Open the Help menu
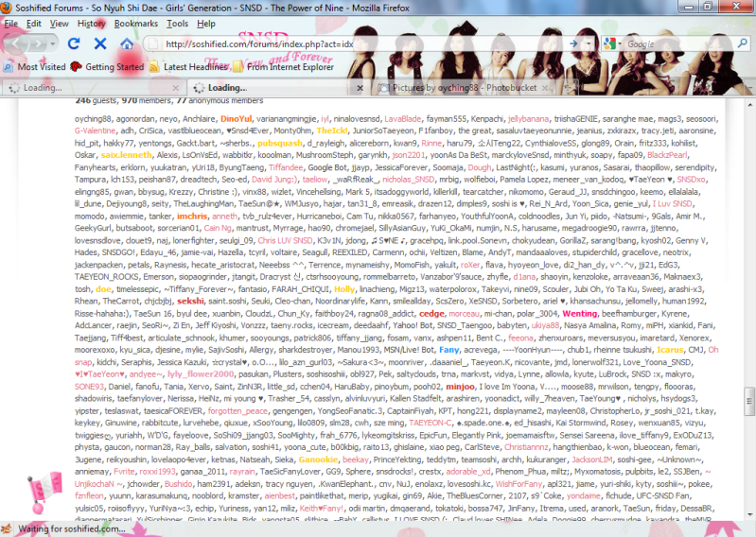756x537 pixels. coord(206,24)
